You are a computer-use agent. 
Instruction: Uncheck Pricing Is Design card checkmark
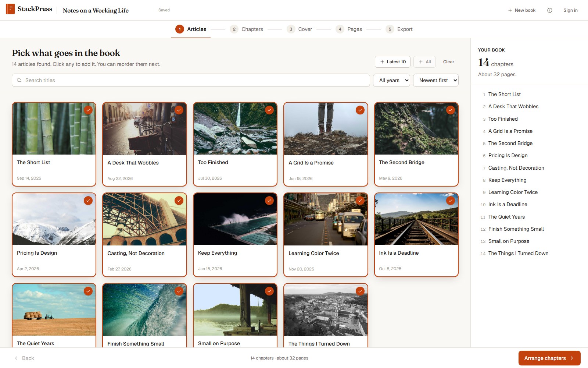pyautogui.click(x=88, y=201)
